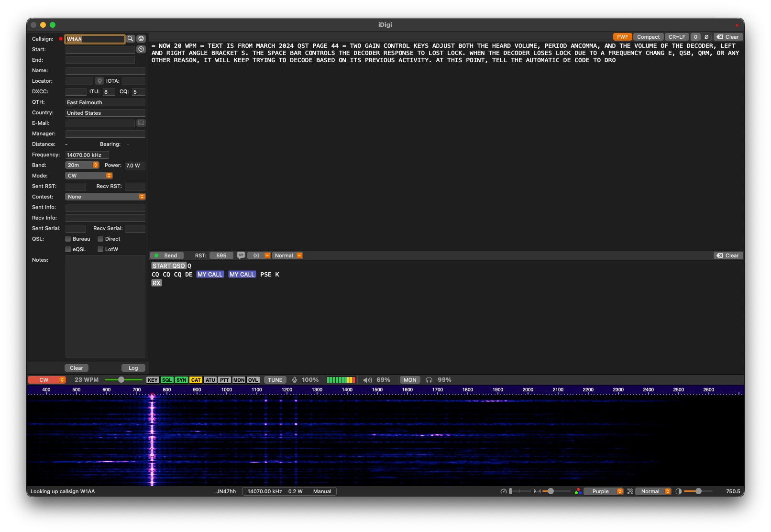Click the Clear button under Notes
The image size is (771, 532).
point(77,368)
